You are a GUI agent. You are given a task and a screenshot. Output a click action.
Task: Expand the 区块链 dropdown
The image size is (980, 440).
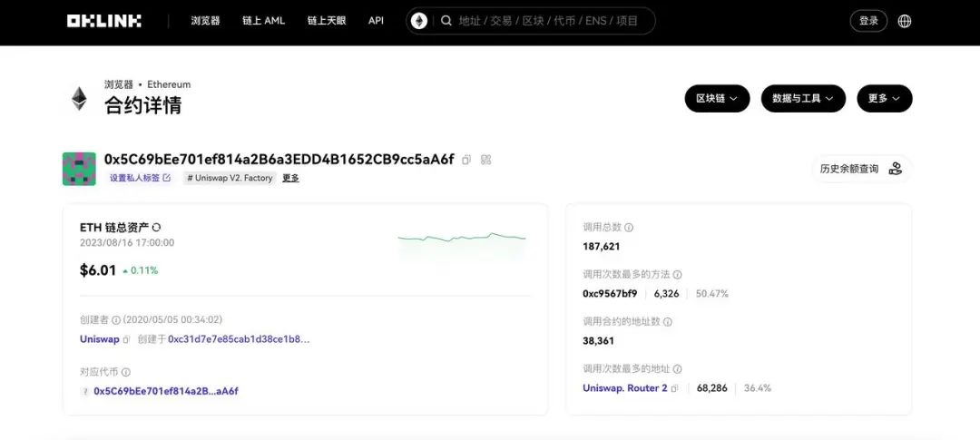pos(717,99)
